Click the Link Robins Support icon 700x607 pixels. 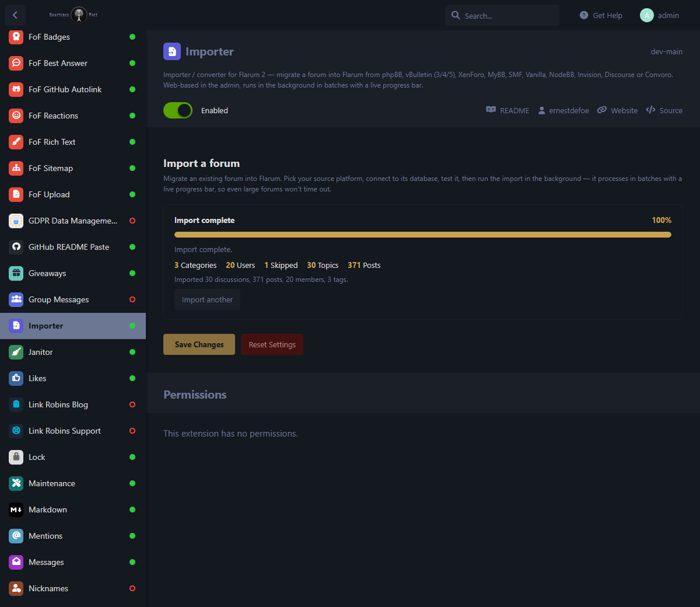tap(16, 431)
